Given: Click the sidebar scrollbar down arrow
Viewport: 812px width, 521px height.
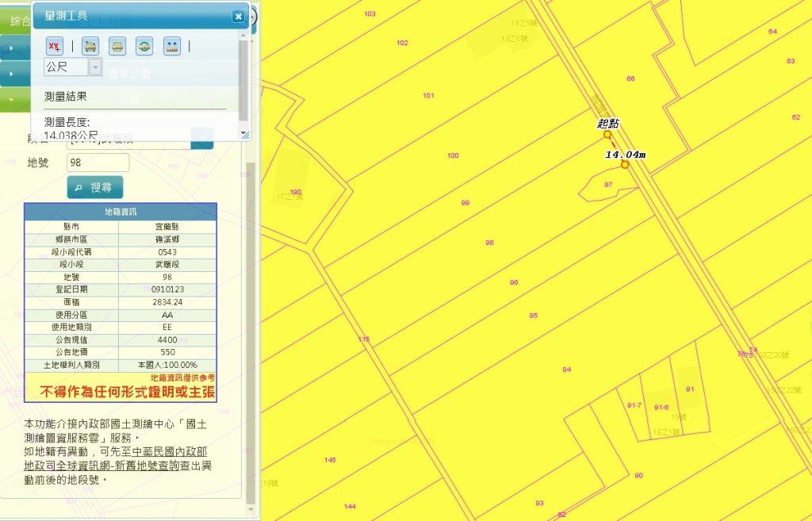Looking at the screenshot, I should pos(251,510).
